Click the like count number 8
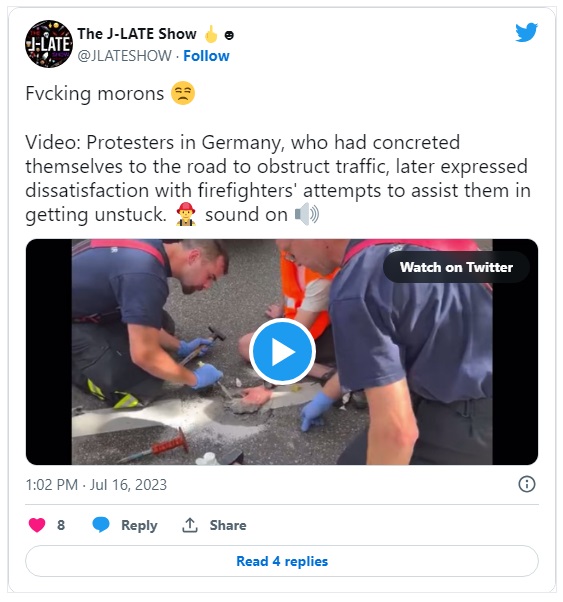563x602 pixels. pos(61,525)
